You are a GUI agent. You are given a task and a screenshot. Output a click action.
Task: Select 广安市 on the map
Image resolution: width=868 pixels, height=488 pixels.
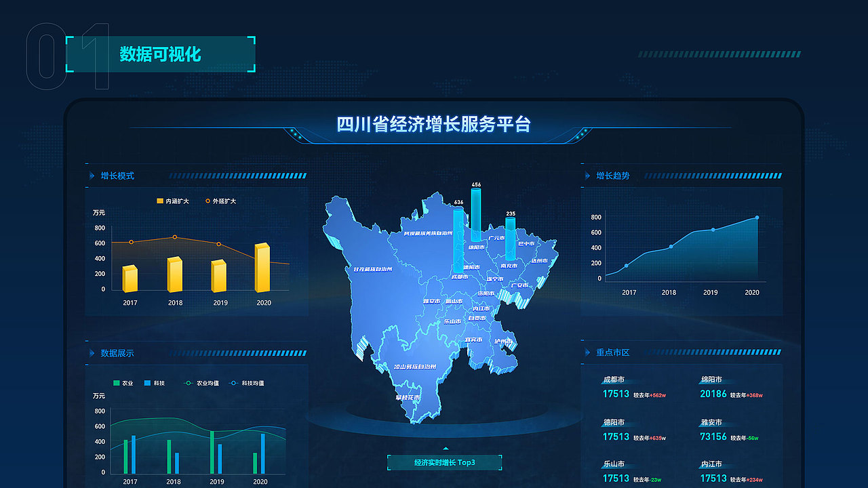point(519,285)
